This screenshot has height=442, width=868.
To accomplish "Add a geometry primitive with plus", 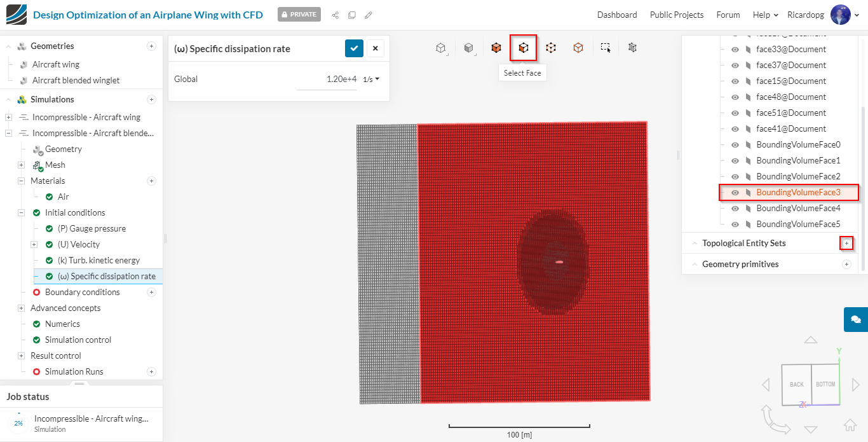I will [x=846, y=264].
